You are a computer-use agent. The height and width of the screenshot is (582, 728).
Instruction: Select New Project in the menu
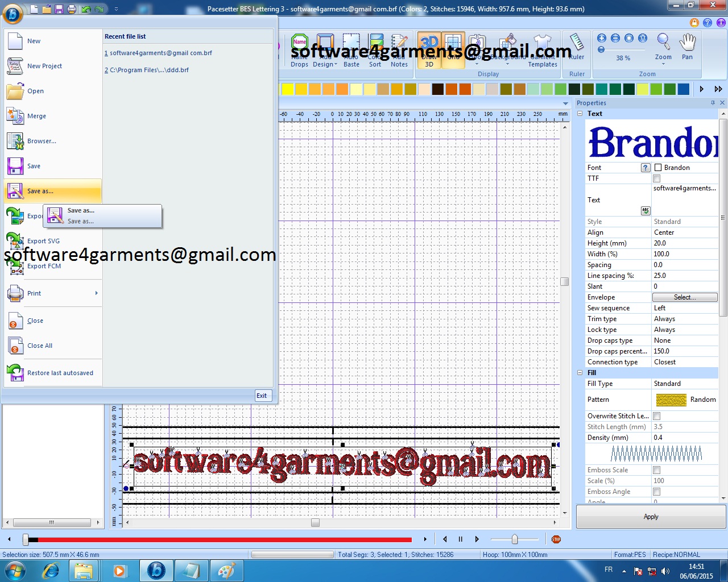[x=53, y=66]
